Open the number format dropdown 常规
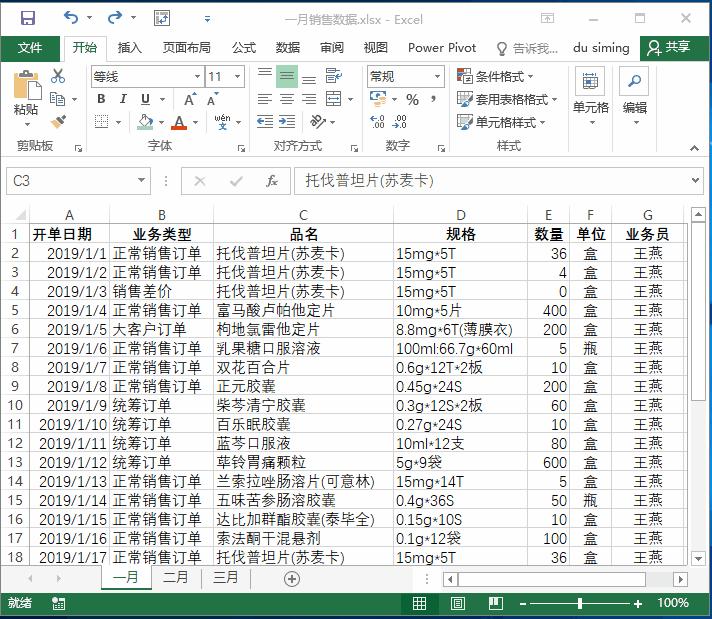This screenshot has width=712, height=619. 437,76
